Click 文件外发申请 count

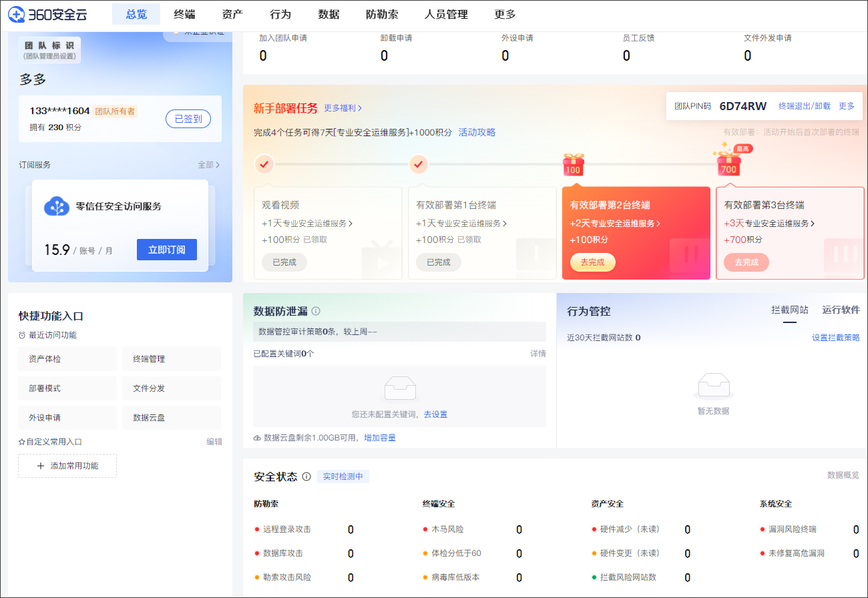(x=748, y=55)
